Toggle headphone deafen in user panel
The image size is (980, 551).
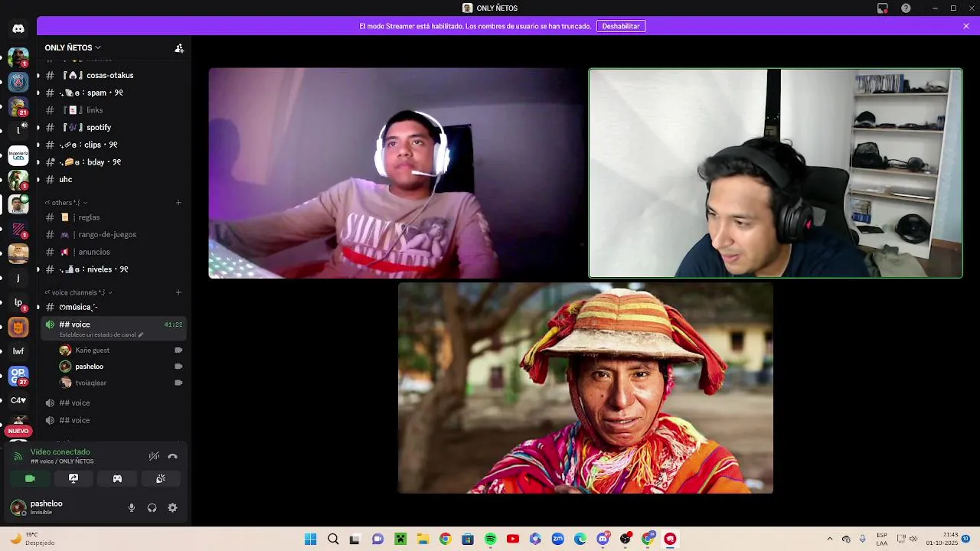pyautogui.click(x=152, y=507)
